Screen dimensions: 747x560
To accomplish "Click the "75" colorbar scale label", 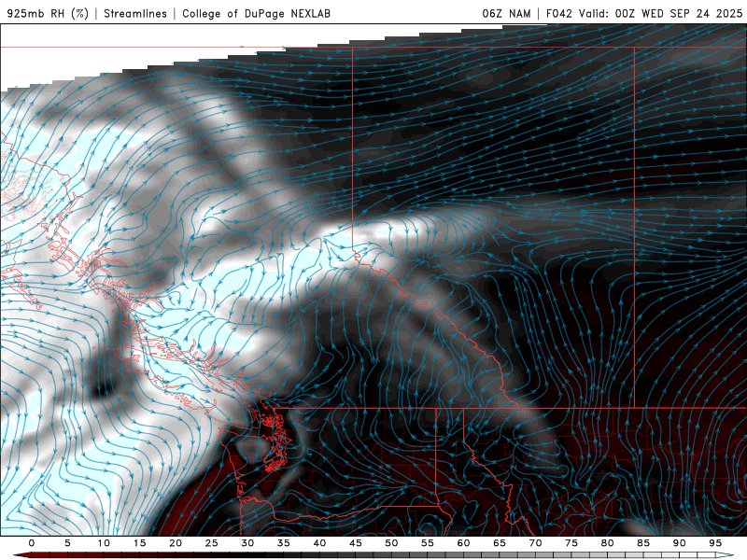I will 571,543.
